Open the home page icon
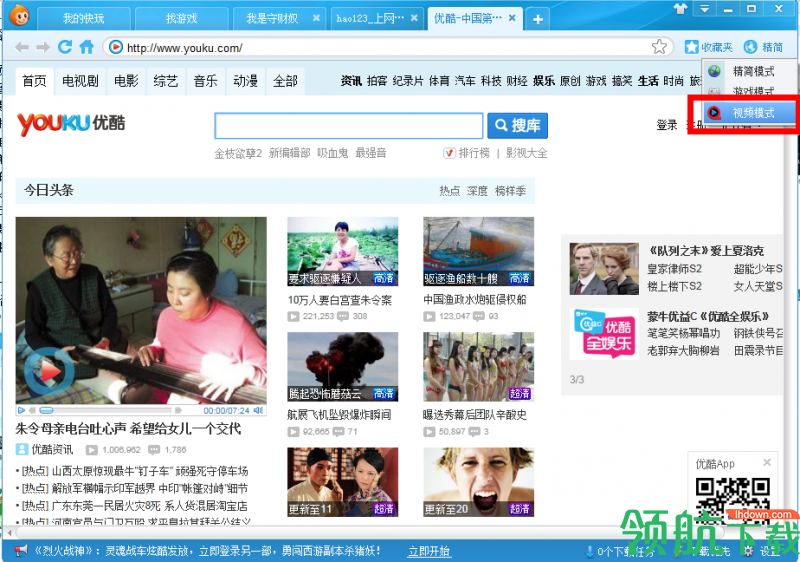Image resolution: width=800 pixels, height=562 pixels. tap(87, 47)
